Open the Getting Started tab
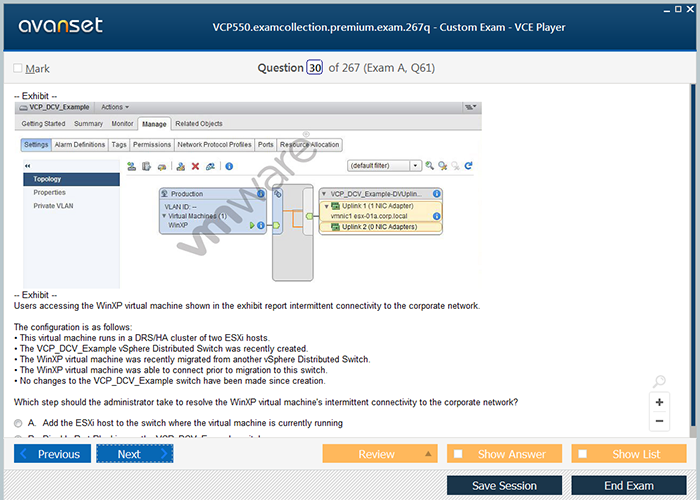Screen dimensions: 700x500 coord(43,124)
